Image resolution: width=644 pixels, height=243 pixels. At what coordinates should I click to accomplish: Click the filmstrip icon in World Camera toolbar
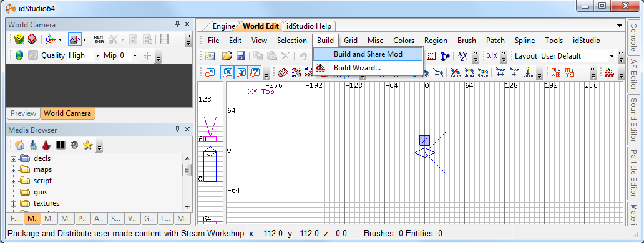[165, 39]
